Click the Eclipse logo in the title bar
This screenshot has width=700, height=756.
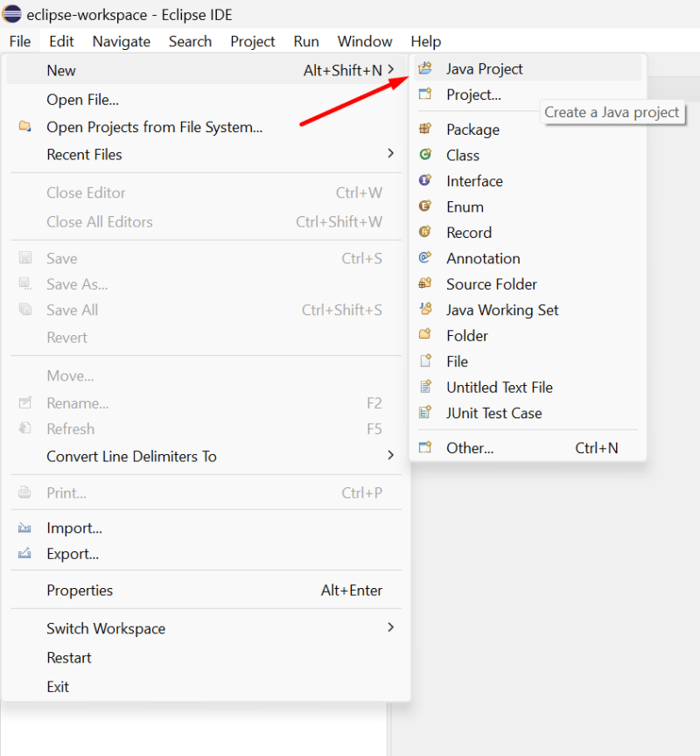(x=11, y=14)
